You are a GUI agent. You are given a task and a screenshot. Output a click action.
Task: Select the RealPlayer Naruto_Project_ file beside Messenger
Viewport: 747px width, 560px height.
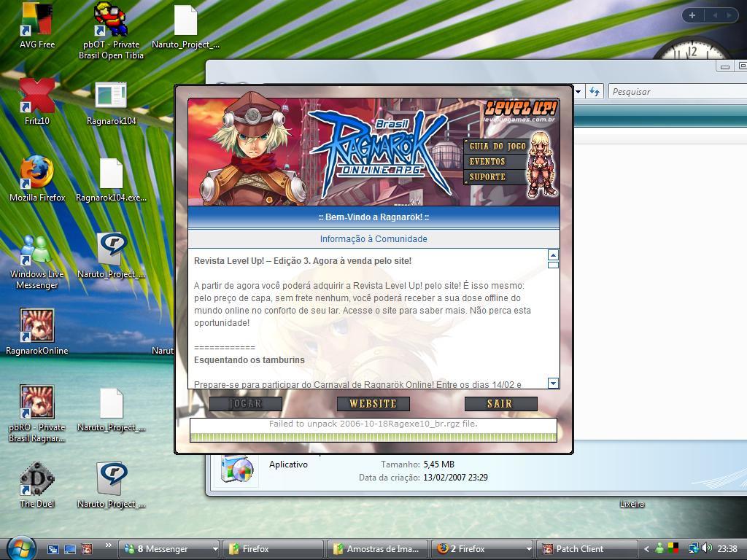[111, 256]
